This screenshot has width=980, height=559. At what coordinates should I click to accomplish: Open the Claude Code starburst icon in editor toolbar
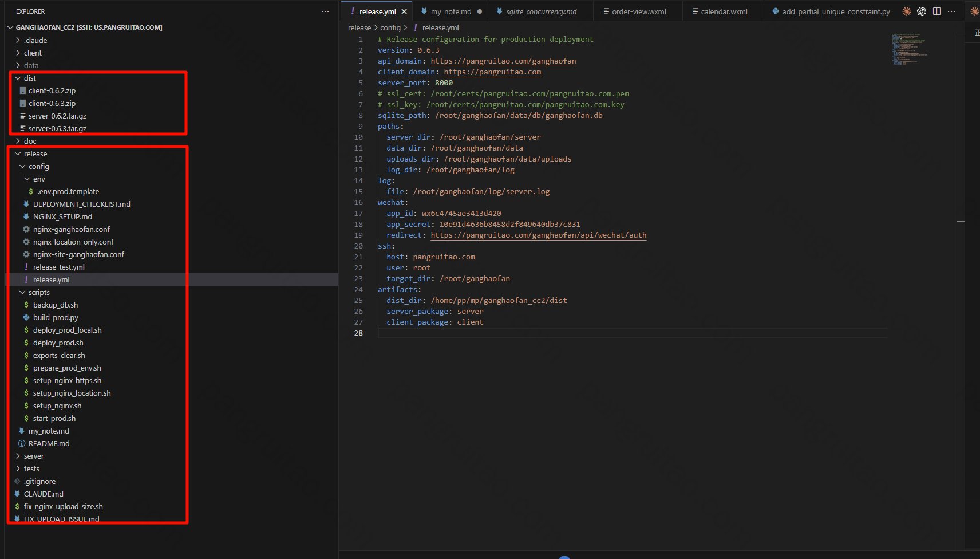tap(907, 11)
